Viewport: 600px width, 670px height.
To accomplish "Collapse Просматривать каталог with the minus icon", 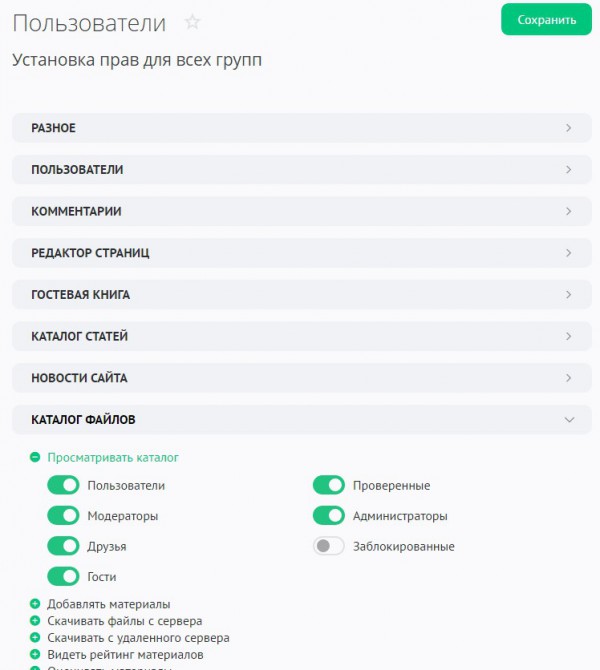I will coord(35,458).
